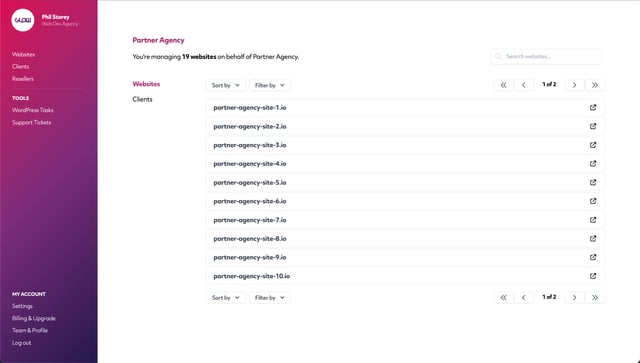Click the bottom '1 of 2' page indicator
This screenshot has width=640, height=363.
point(549,297)
